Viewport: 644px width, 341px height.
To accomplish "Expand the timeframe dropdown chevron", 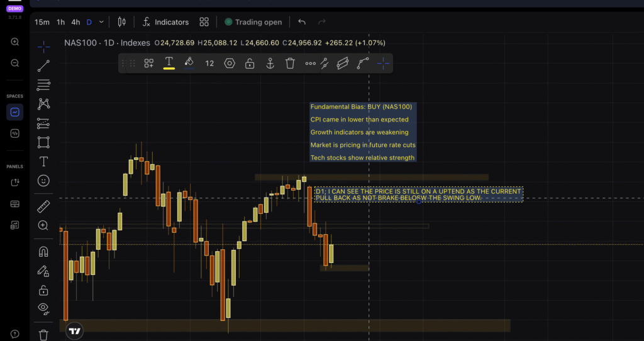I will pos(102,22).
